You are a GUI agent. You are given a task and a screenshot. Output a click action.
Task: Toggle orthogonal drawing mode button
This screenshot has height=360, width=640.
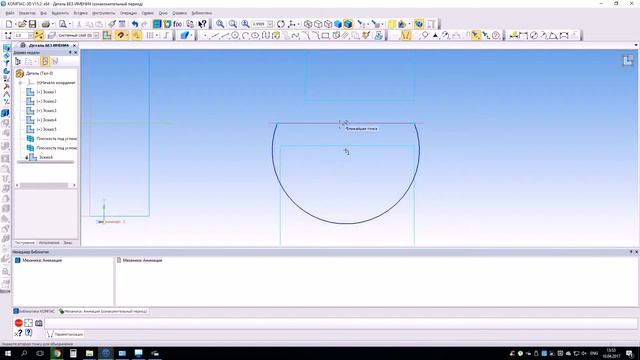point(166,36)
